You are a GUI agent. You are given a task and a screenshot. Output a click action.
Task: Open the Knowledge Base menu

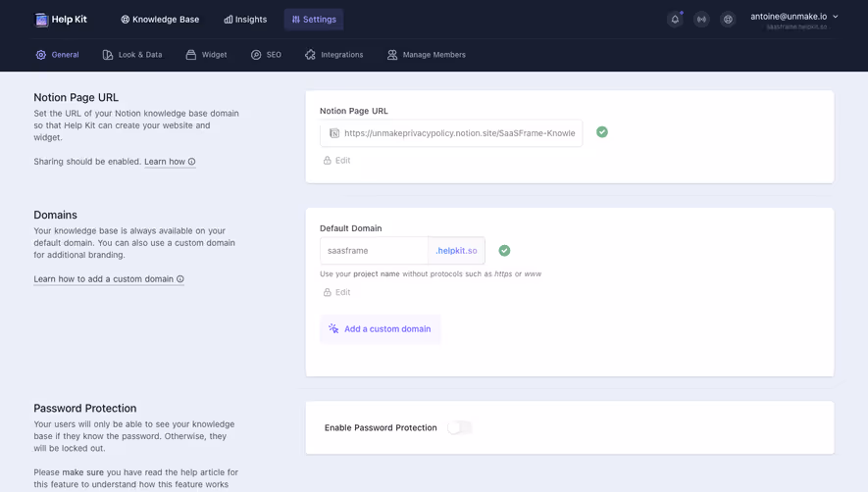(x=160, y=20)
